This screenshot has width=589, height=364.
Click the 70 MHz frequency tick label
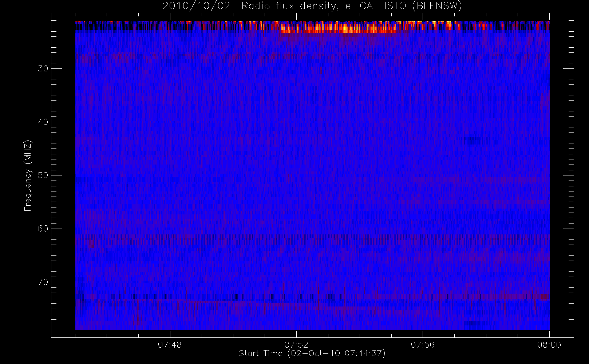[43, 282]
